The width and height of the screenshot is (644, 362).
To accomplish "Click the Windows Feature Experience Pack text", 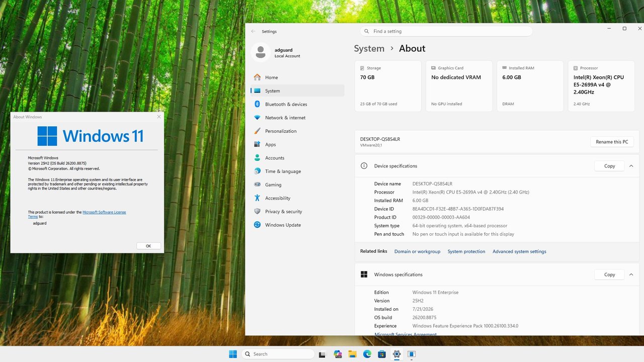I will (x=465, y=326).
